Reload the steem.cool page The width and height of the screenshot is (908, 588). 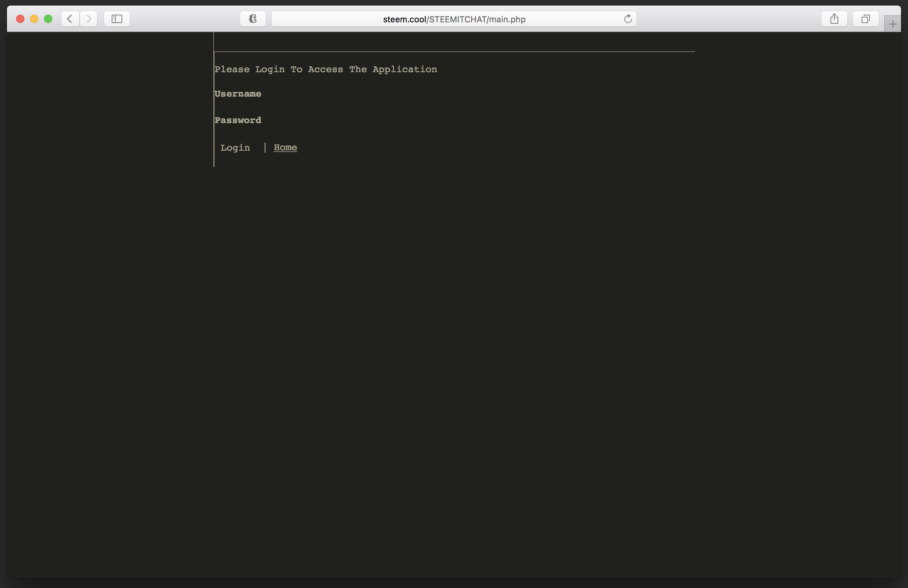[x=627, y=19]
